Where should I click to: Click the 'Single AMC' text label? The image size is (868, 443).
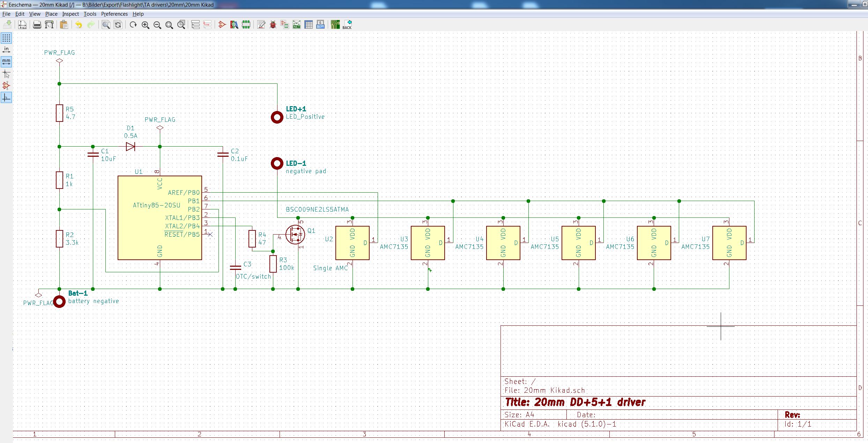pyautogui.click(x=331, y=268)
